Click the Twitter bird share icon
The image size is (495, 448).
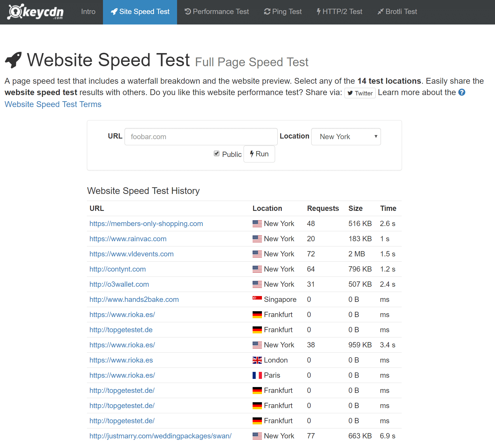click(351, 93)
